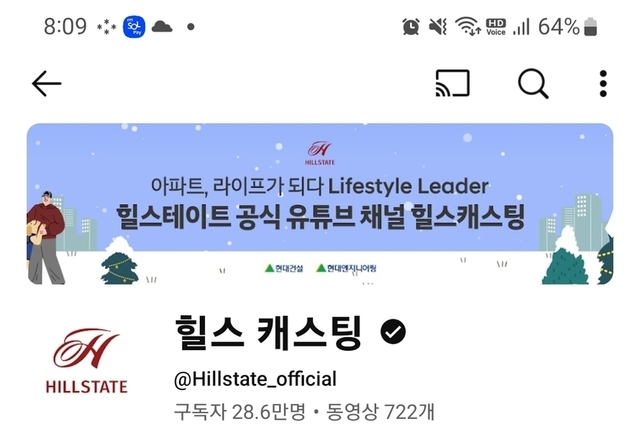The image size is (640, 440).
Task: Tap the alarm clock status icon
Action: [411, 27]
